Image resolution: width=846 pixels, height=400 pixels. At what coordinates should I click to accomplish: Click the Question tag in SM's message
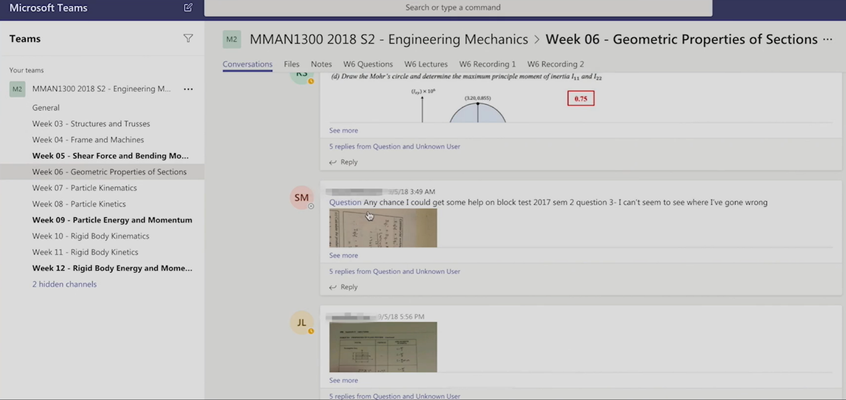click(345, 202)
